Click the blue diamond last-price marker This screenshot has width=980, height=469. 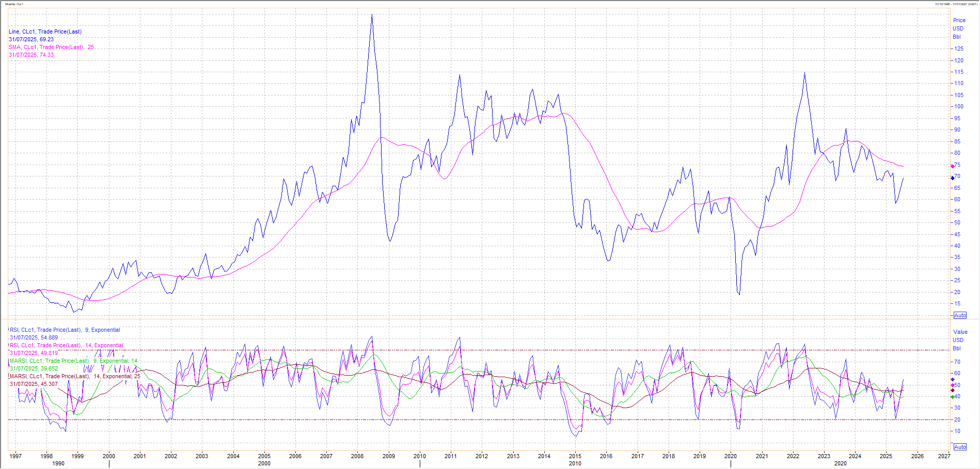(x=953, y=178)
